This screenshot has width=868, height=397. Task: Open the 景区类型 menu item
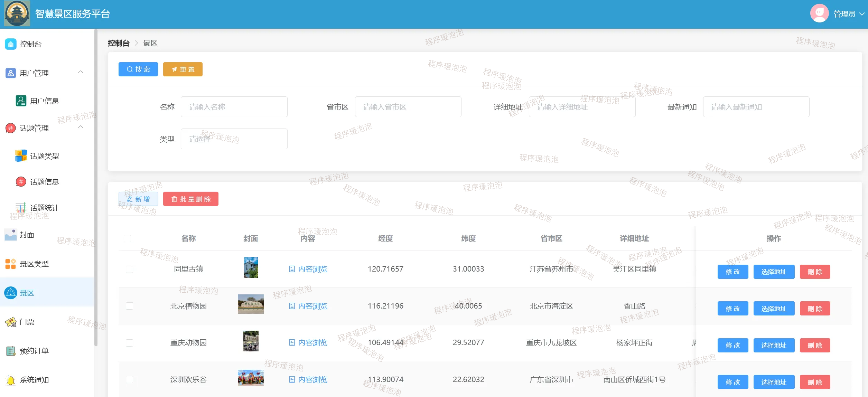[x=34, y=264]
